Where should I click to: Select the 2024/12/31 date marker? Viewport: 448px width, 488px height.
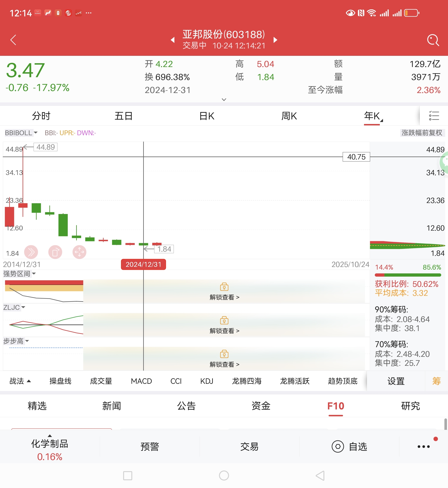coord(143,264)
